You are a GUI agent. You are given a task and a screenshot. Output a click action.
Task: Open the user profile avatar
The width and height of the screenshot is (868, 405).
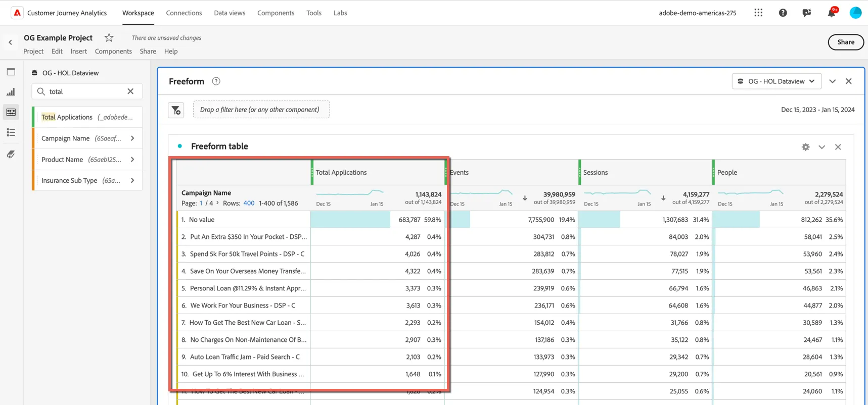(x=855, y=13)
